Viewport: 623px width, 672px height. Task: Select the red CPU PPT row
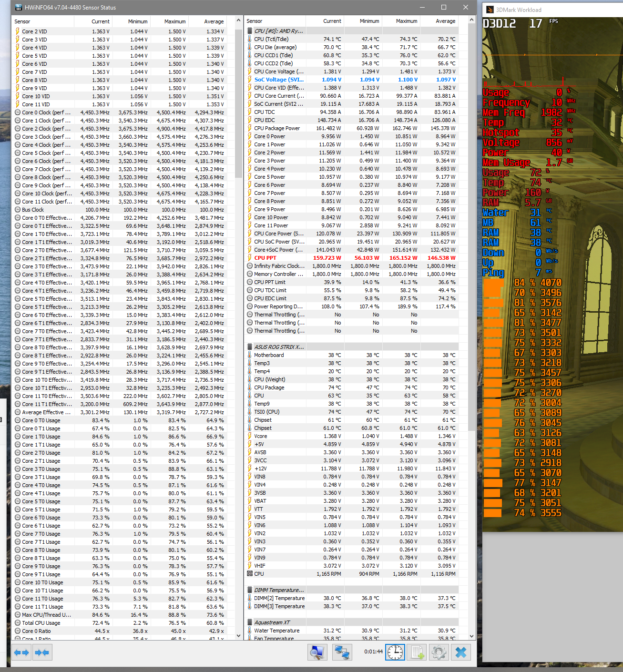point(352,258)
